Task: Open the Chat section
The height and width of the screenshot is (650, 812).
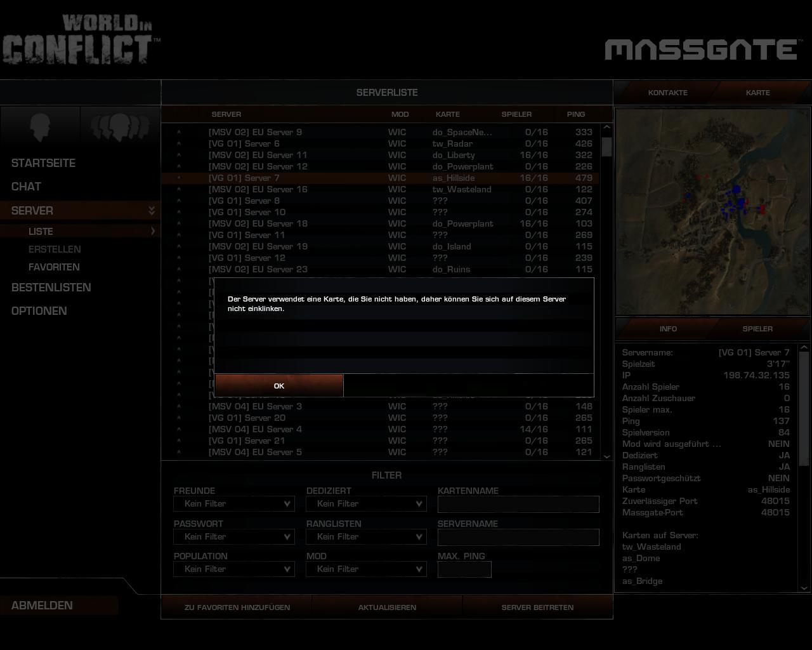Action: pos(26,187)
